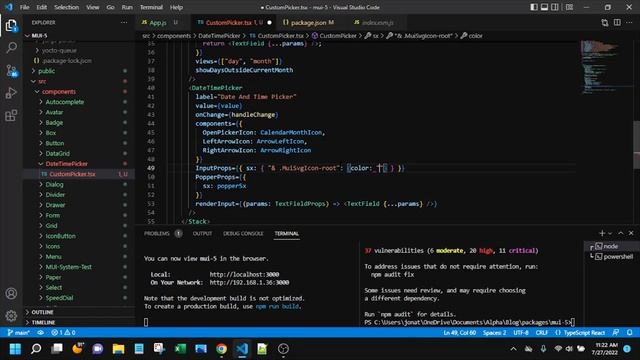Viewport: 640px width, 360px height.
Task: Select the node terminal instance
Action: pos(611,246)
